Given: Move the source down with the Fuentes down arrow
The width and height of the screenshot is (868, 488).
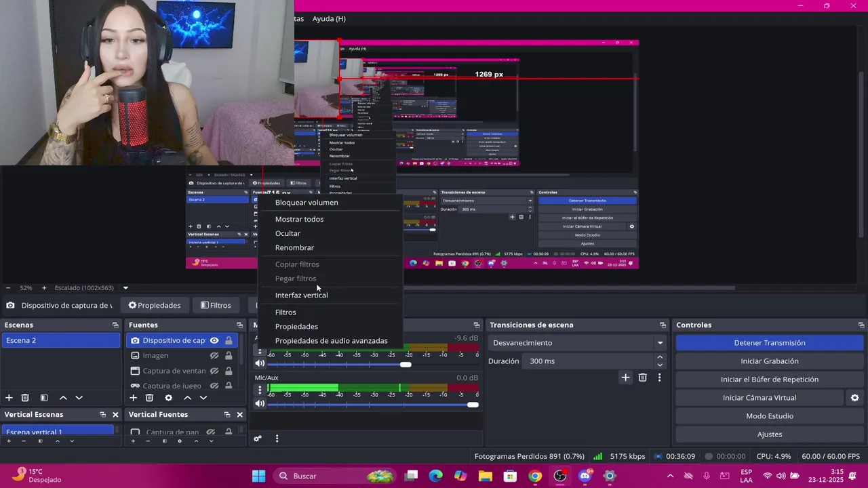Looking at the screenshot, I should [x=203, y=398].
